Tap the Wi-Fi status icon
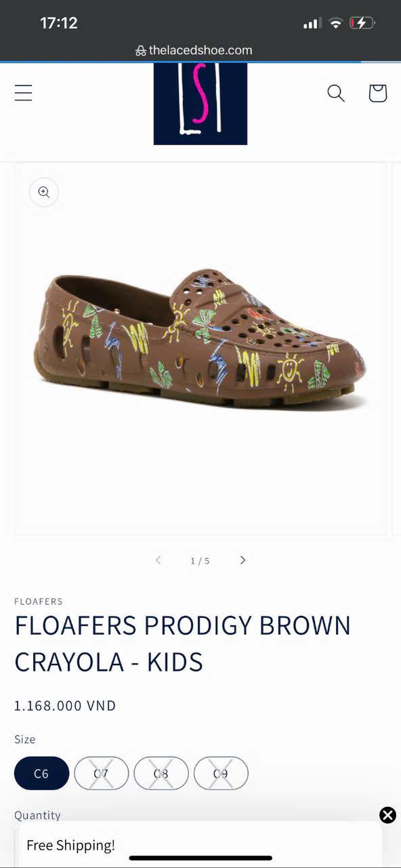The width and height of the screenshot is (401, 868). point(335,23)
